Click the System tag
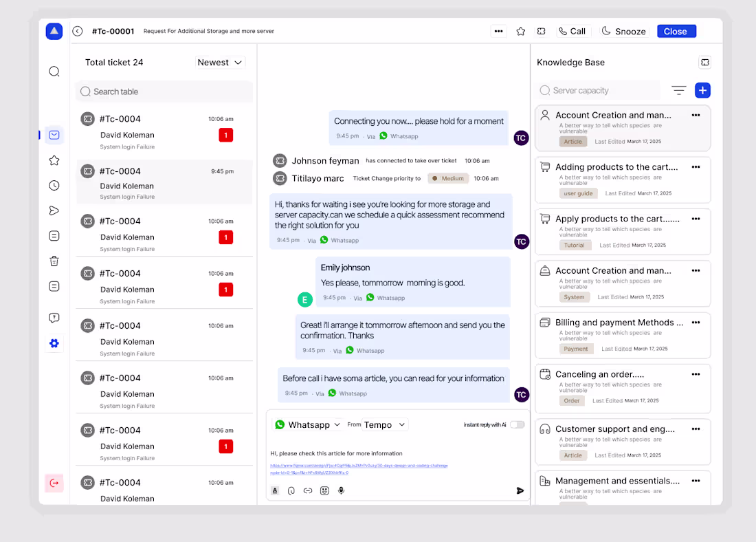The height and width of the screenshot is (542, 756). pos(574,297)
